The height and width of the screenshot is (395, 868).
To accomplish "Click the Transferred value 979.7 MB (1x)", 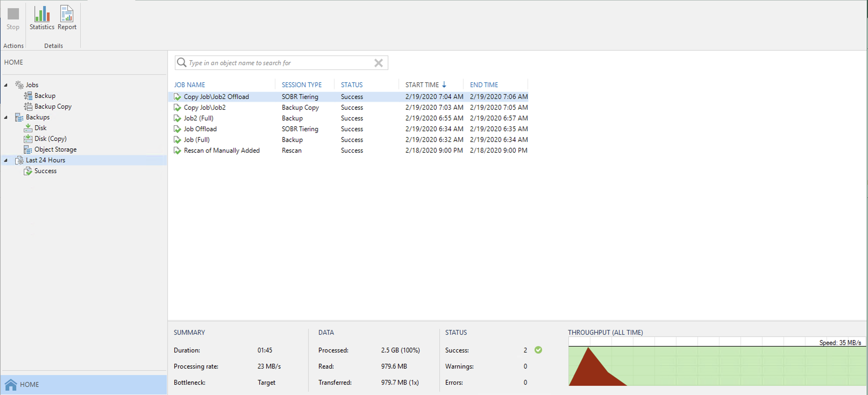I will (400, 383).
